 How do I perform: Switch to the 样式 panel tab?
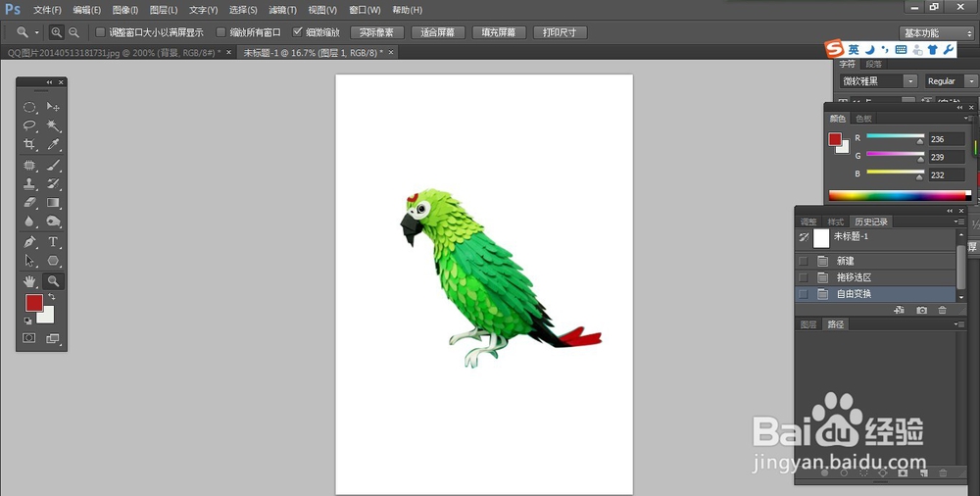click(x=836, y=223)
